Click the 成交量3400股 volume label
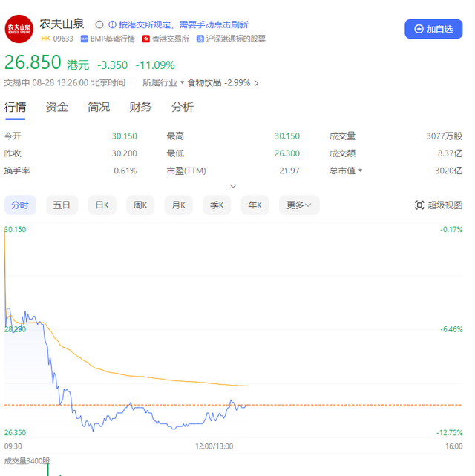 (27, 461)
